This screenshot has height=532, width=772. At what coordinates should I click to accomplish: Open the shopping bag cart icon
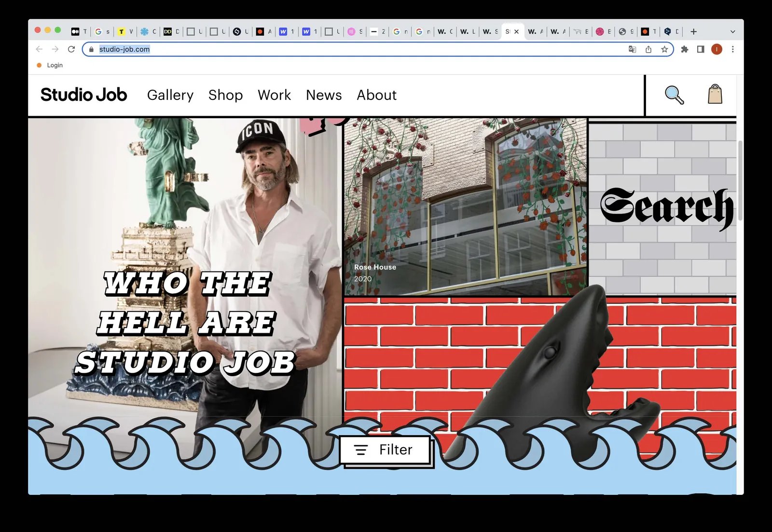click(x=715, y=94)
